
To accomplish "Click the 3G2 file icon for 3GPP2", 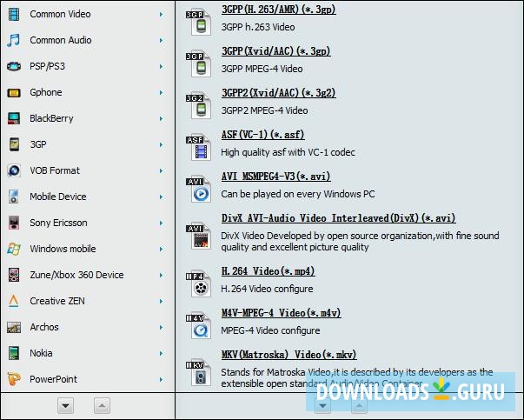I will point(198,106).
